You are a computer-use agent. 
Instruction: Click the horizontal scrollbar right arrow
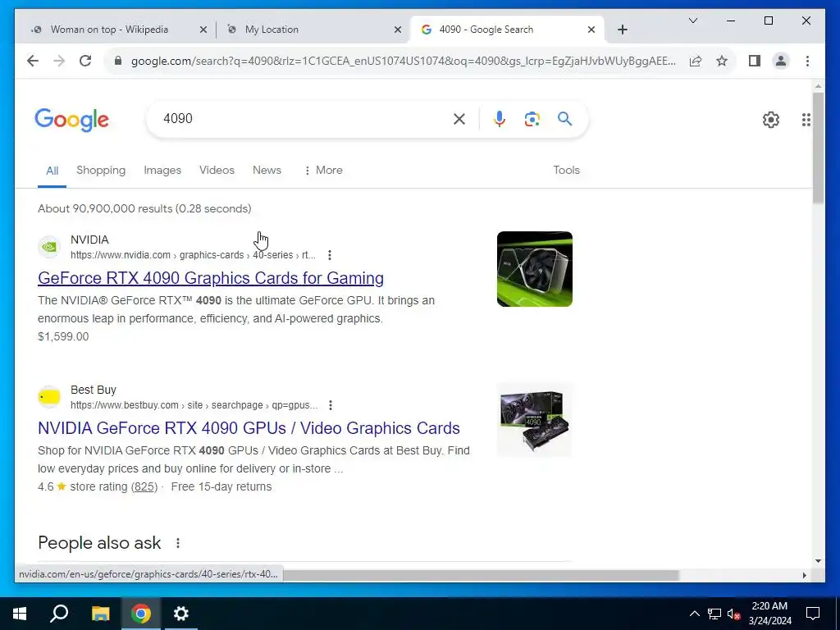[804, 575]
